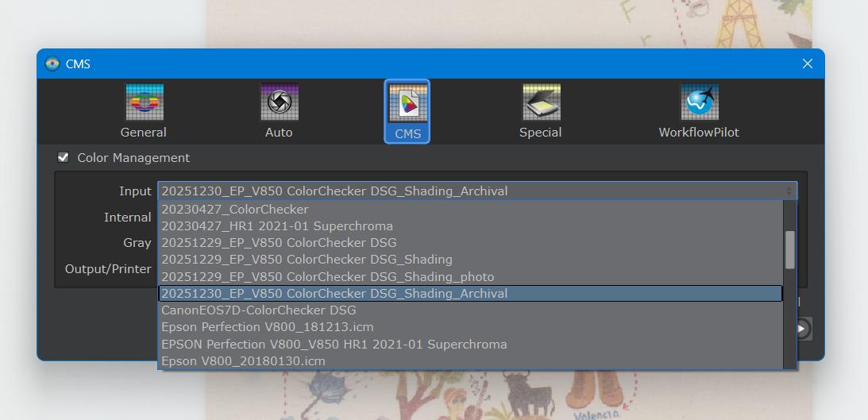Screen dimensions: 868x420
Task: Select Epson Perfection V800_181213.icm
Action: 267,327
